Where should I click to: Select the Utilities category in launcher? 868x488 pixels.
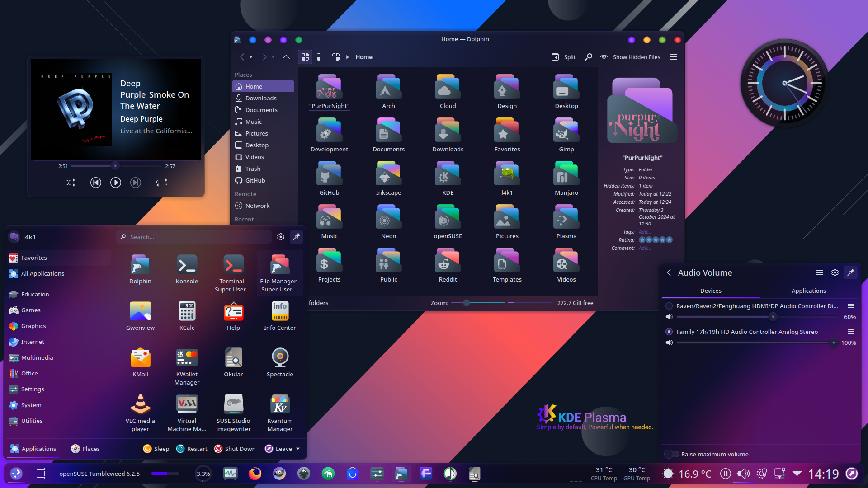click(x=59, y=421)
